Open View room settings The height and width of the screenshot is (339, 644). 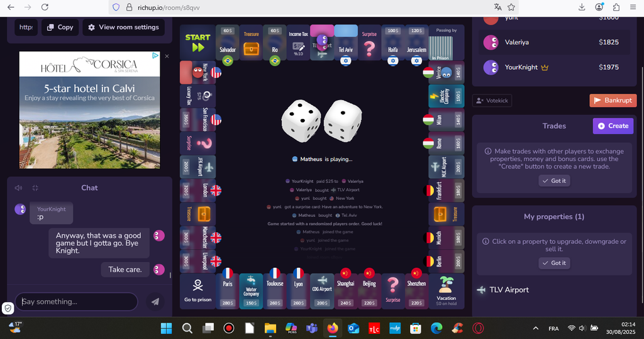(124, 27)
